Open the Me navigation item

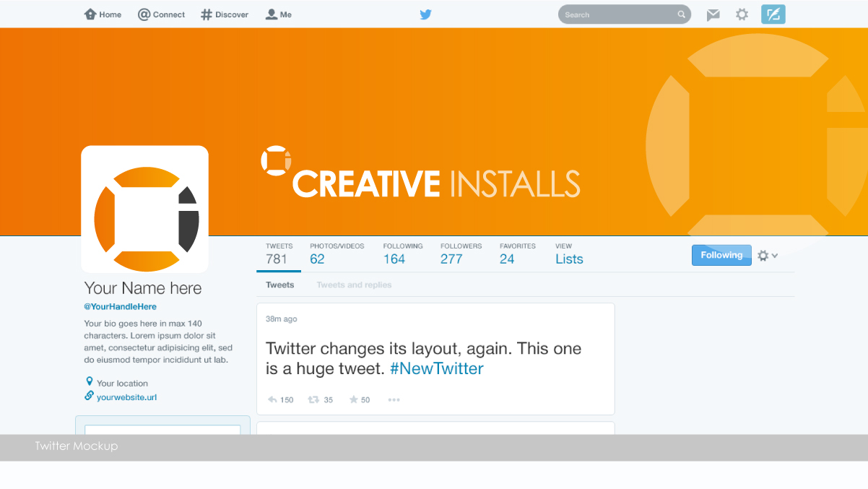pyautogui.click(x=279, y=14)
